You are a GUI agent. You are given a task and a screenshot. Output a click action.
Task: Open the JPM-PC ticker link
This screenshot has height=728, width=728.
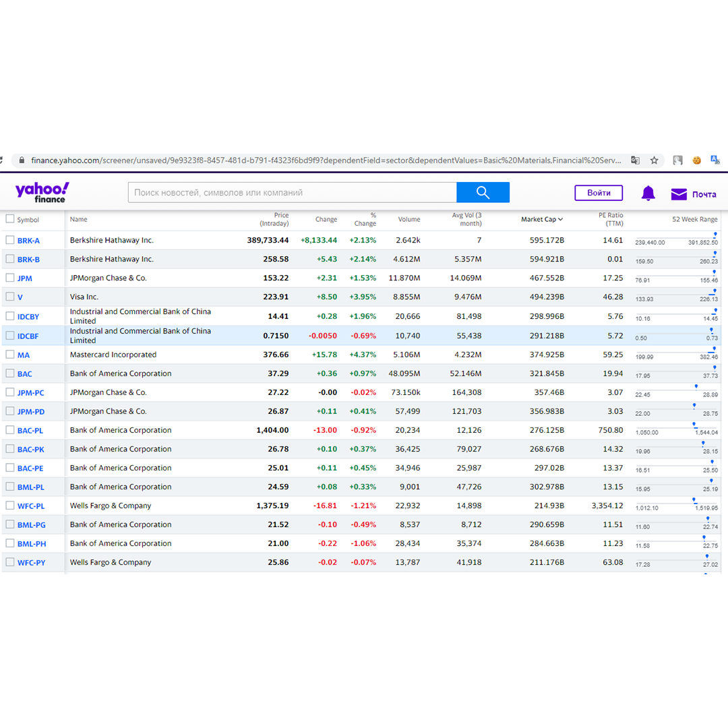pyautogui.click(x=30, y=393)
